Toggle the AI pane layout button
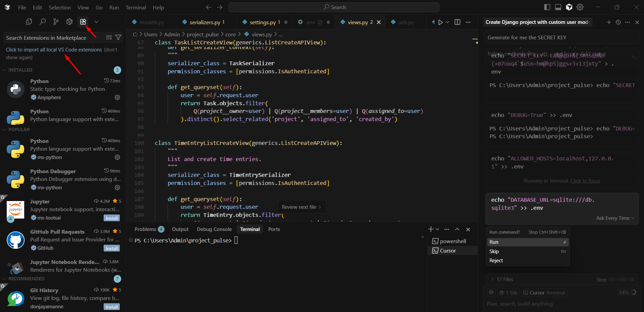 pos(569,7)
